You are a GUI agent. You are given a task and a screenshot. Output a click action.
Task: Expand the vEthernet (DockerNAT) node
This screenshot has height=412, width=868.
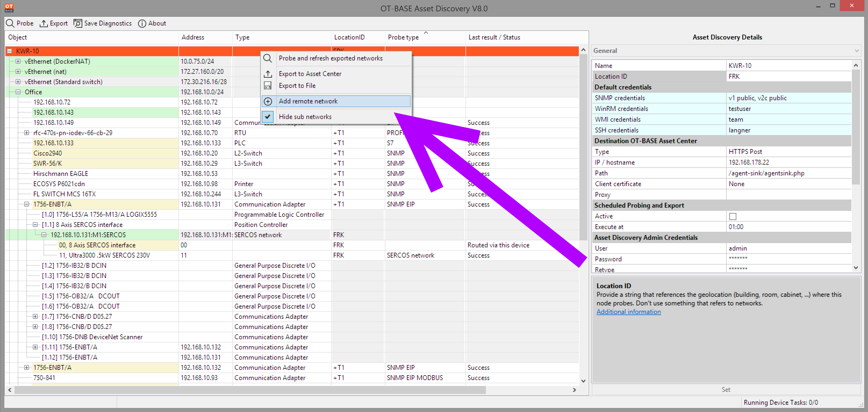point(18,61)
